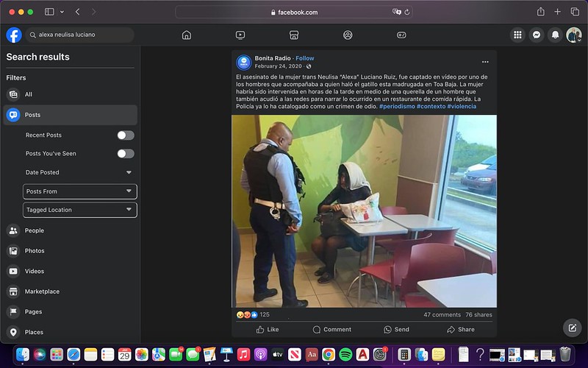Share the Bonita Radio post

click(x=461, y=329)
